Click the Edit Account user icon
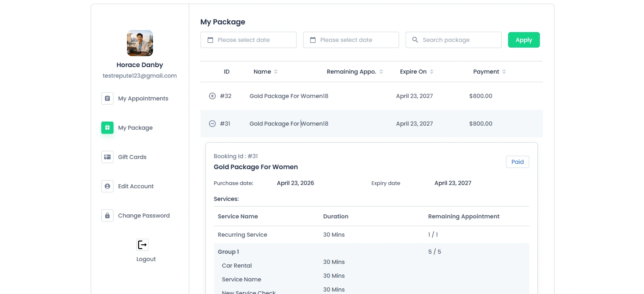This screenshot has width=644, height=294. pos(107,186)
